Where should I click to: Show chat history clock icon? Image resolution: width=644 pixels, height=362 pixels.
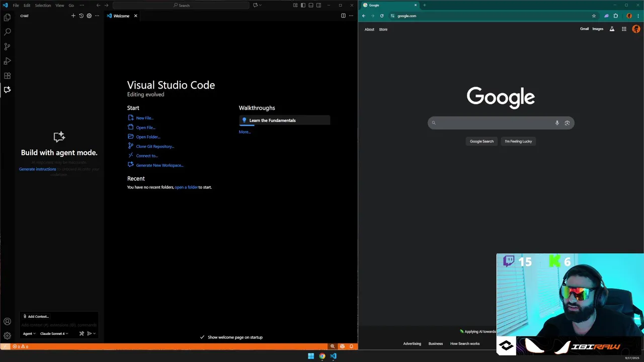[x=81, y=16]
